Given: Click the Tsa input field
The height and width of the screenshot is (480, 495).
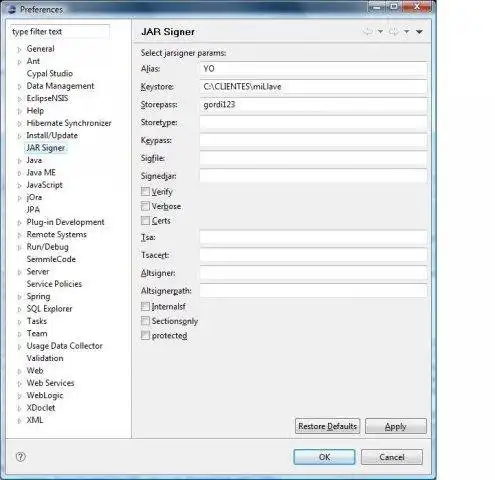Looking at the screenshot, I should [313, 237].
